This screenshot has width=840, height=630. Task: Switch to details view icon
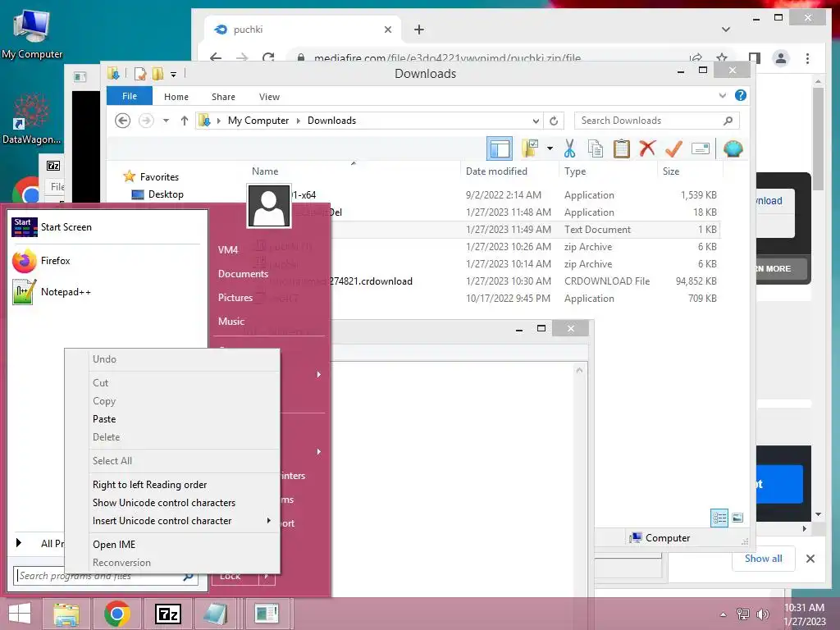pos(719,518)
